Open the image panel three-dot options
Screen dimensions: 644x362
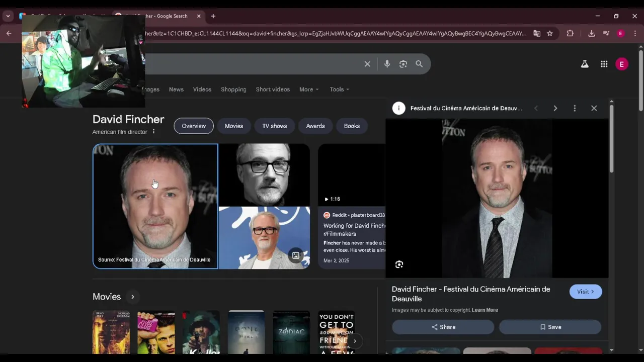pos(575,108)
